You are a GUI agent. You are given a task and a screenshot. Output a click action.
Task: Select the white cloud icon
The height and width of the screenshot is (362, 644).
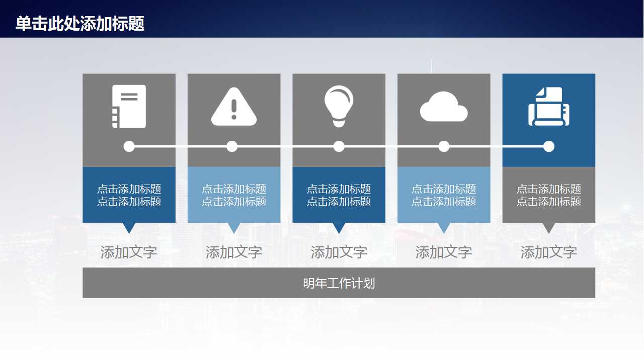444,107
